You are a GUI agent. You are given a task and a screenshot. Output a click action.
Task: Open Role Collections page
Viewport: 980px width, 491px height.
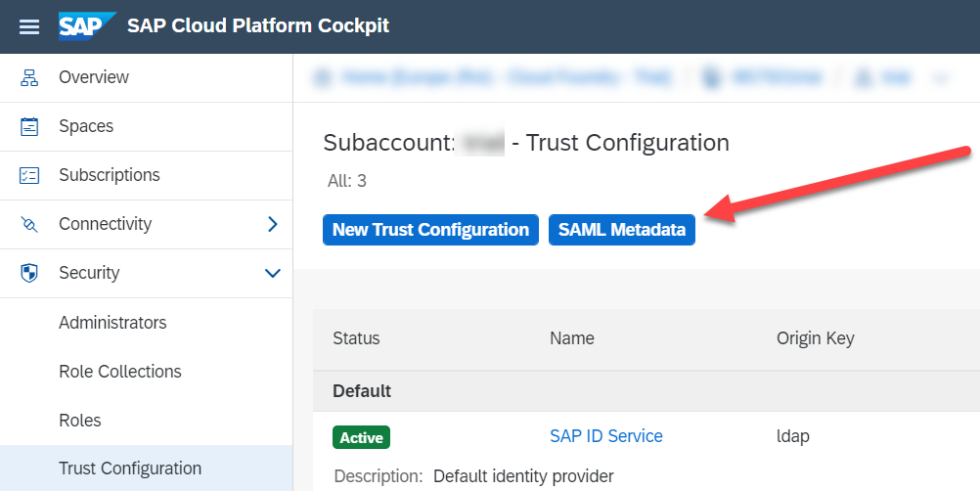pyautogui.click(x=119, y=372)
